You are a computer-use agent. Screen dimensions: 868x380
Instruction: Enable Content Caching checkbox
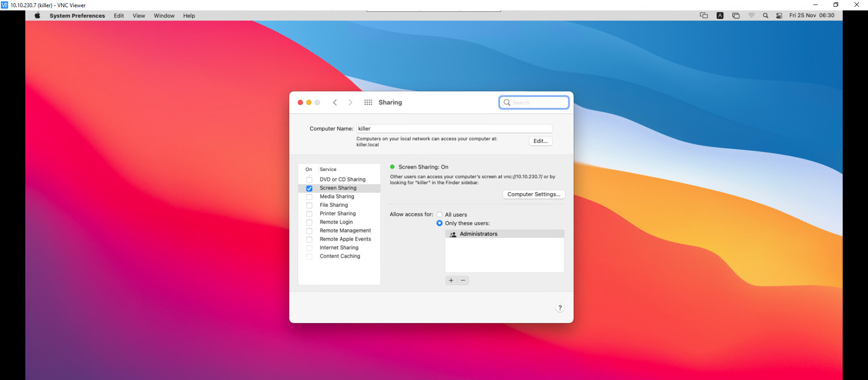coord(309,257)
